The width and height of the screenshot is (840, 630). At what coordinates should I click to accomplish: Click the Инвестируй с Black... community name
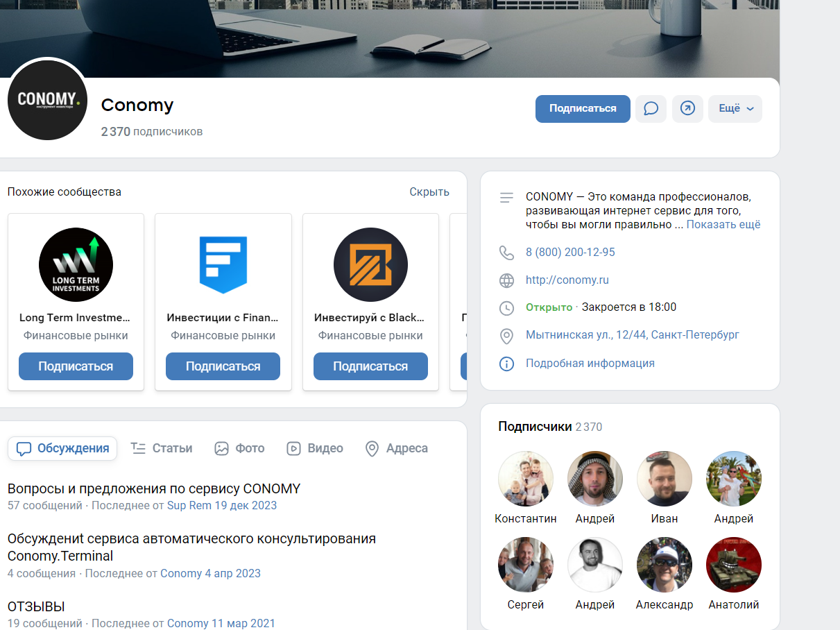click(x=370, y=318)
